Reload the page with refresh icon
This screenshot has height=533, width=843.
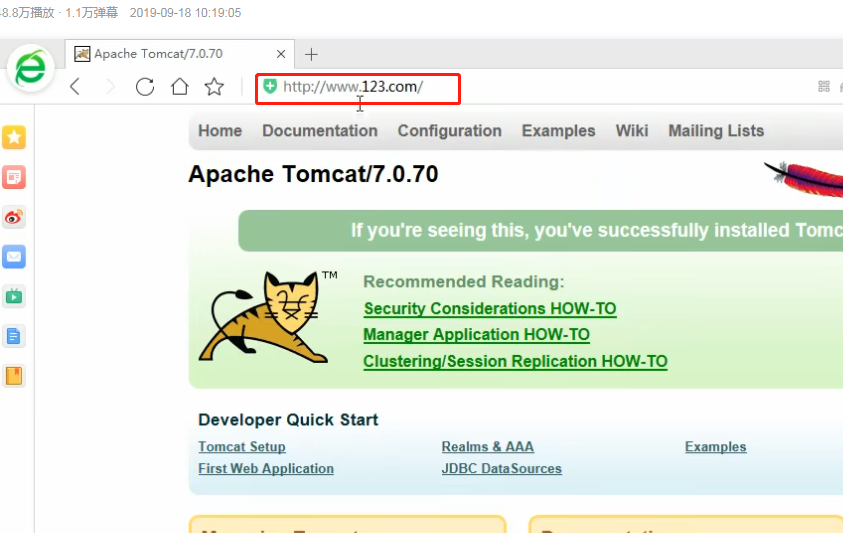click(145, 87)
